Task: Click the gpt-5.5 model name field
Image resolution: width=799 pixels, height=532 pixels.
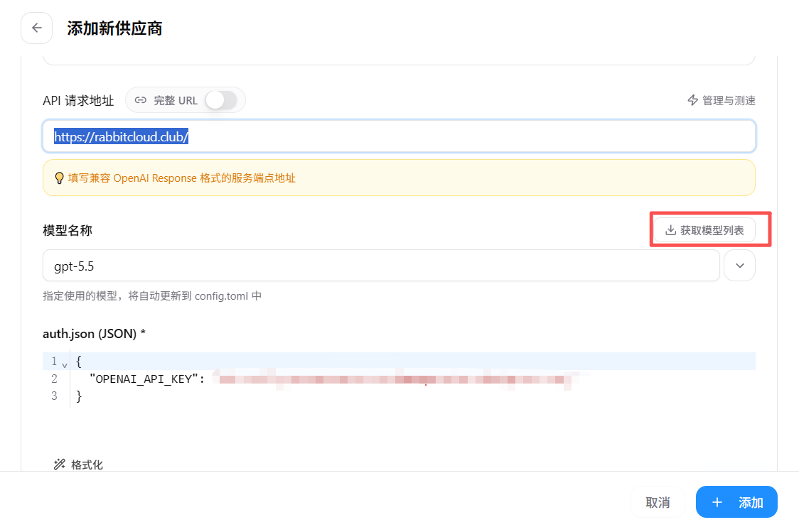Action: point(381,266)
